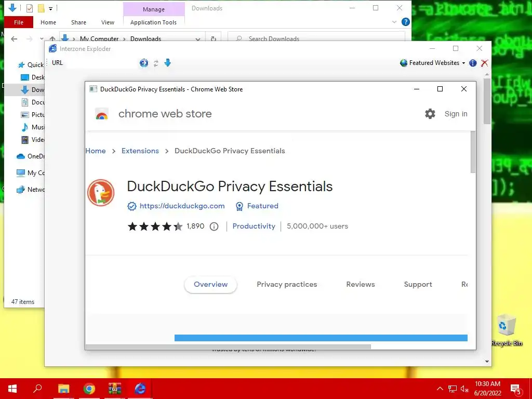Viewport: 532px width, 399px height.
Task: Click the red X icon in Interzone Exploder toolbar
Action: (485, 63)
